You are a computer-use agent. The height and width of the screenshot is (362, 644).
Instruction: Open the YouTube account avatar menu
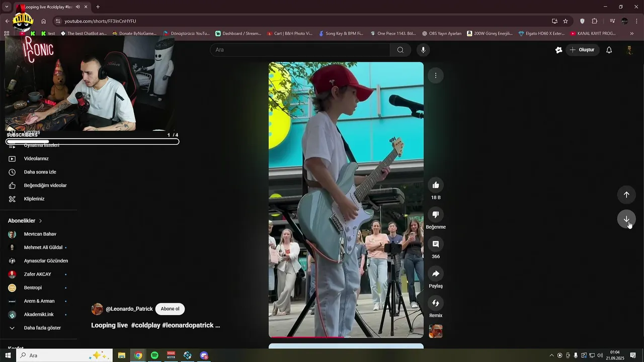tap(629, 50)
